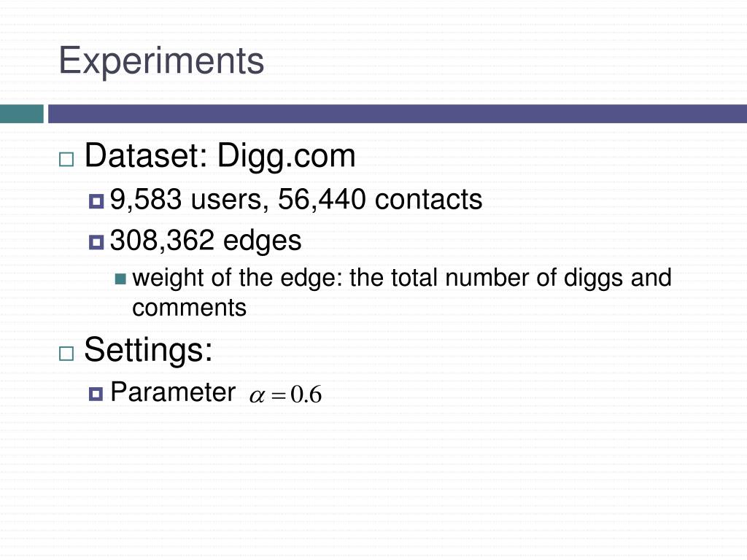This screenshot has width=747, height=560.
Task: Click the teal square bullet before weight of the edge
Action: (x=120, y=279)
